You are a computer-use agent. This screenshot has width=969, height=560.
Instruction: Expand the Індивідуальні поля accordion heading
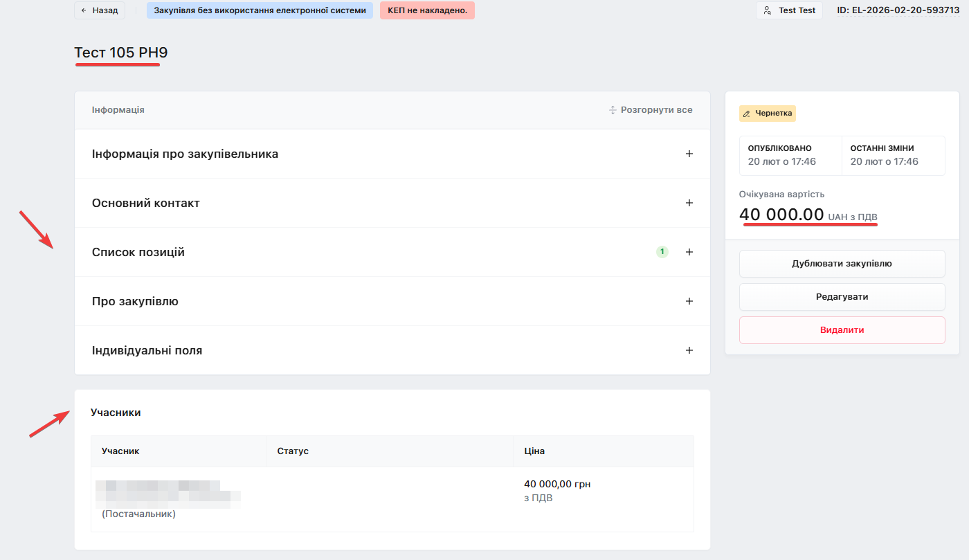point(147,350)
